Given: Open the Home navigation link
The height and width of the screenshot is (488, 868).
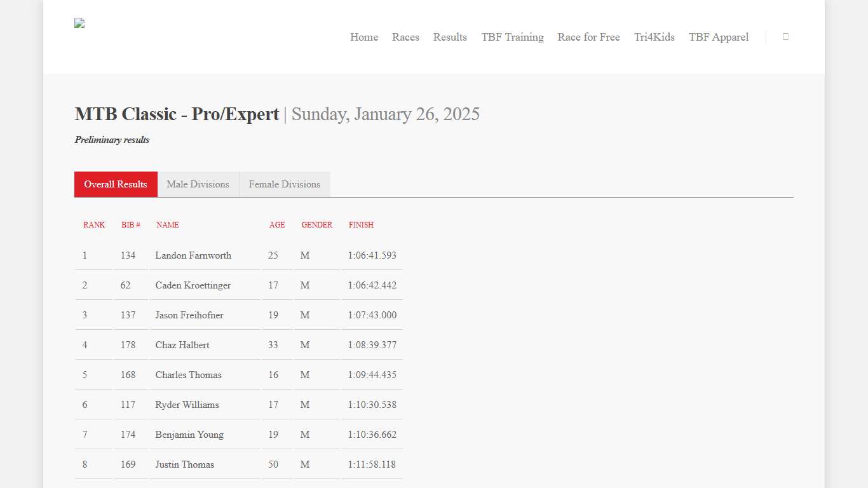Looking at the screenshot, I should 363,37.
